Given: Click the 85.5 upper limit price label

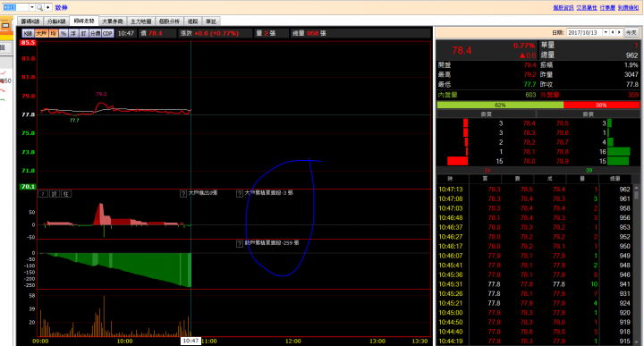Looking at the screenshot, I should 28,43.
